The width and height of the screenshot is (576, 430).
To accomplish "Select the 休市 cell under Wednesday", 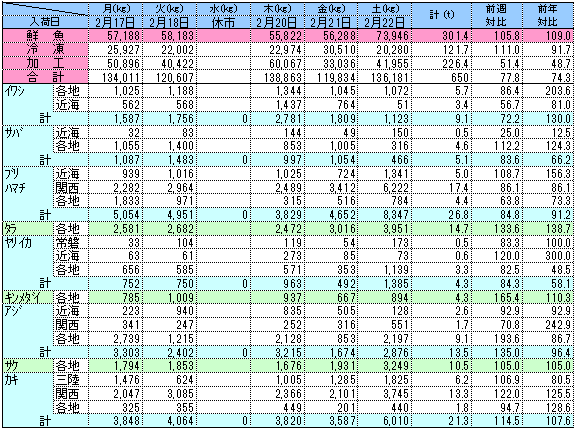I will (223, 22).
